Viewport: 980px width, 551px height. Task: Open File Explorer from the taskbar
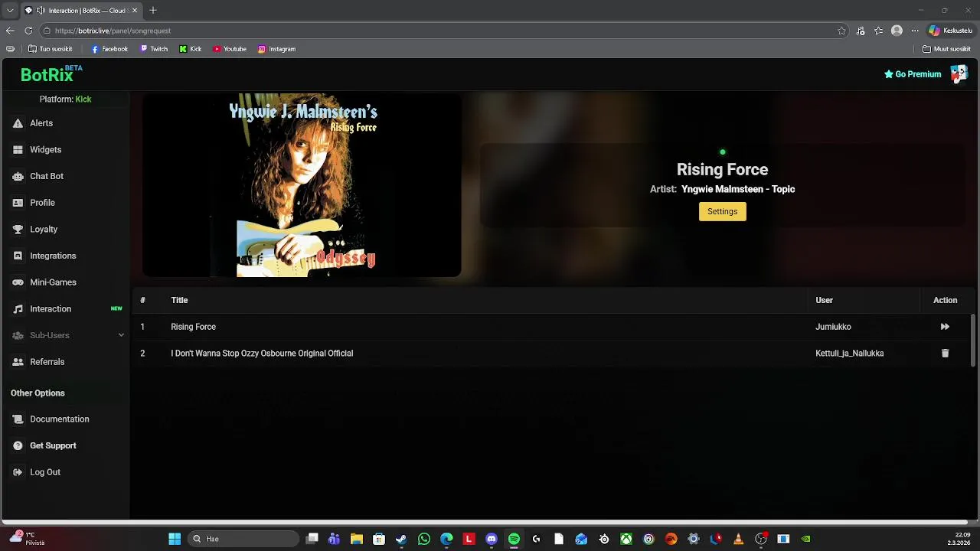click(357, 539)
